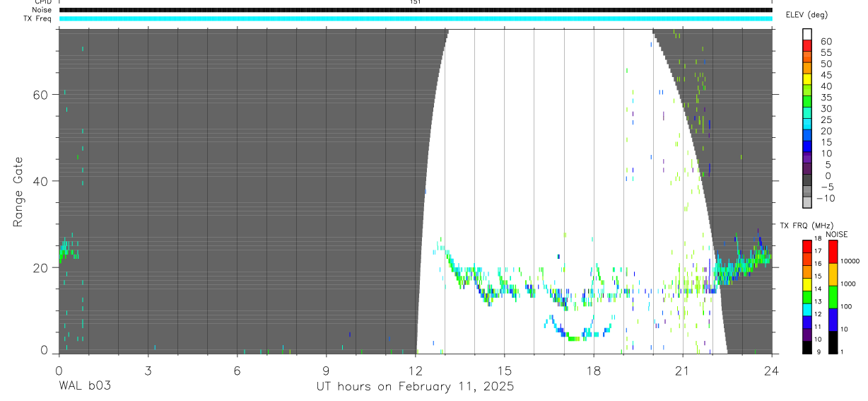The height and width of the screenshot is (401, 868).
Task: Pick the green NOISE swatch between 100 and 1000
Action: [x=833, y=297]
